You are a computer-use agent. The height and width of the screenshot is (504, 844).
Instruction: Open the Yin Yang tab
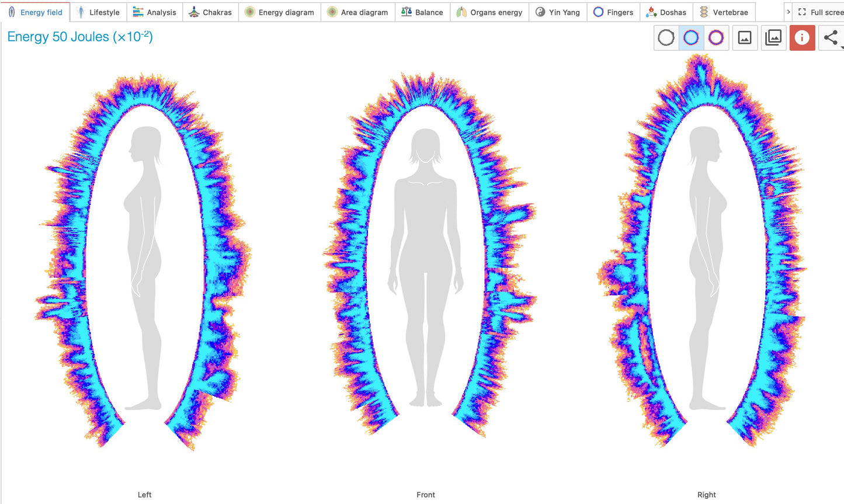[558, 12]
